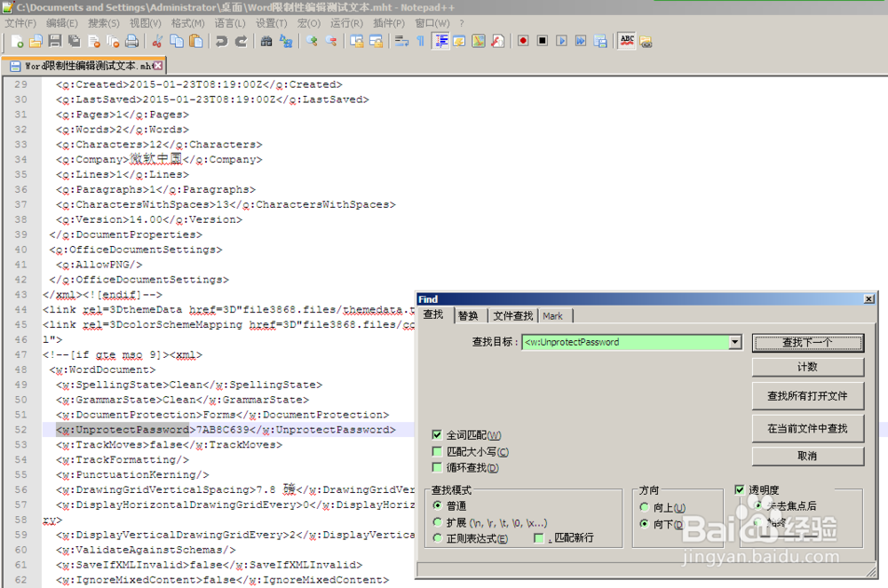888x588 pixels.
Task: Switch to the 文件查找 tab
Action: point(513,316)
